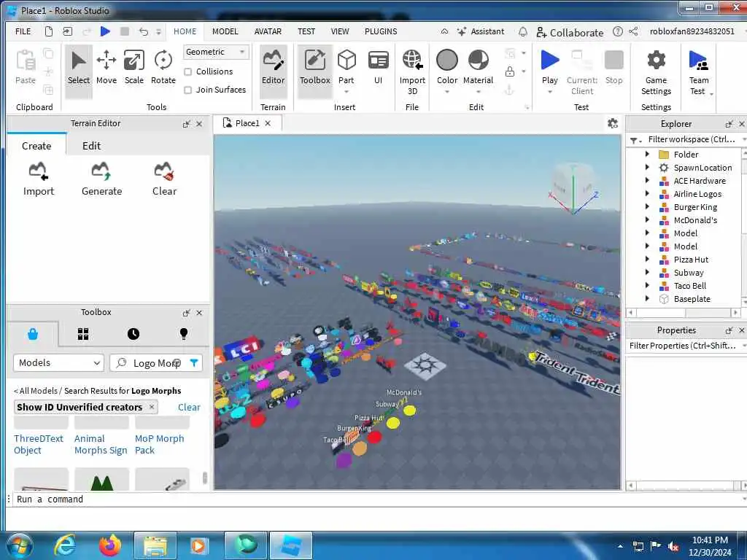Expand the Burger King model

(x=647, y=206)
